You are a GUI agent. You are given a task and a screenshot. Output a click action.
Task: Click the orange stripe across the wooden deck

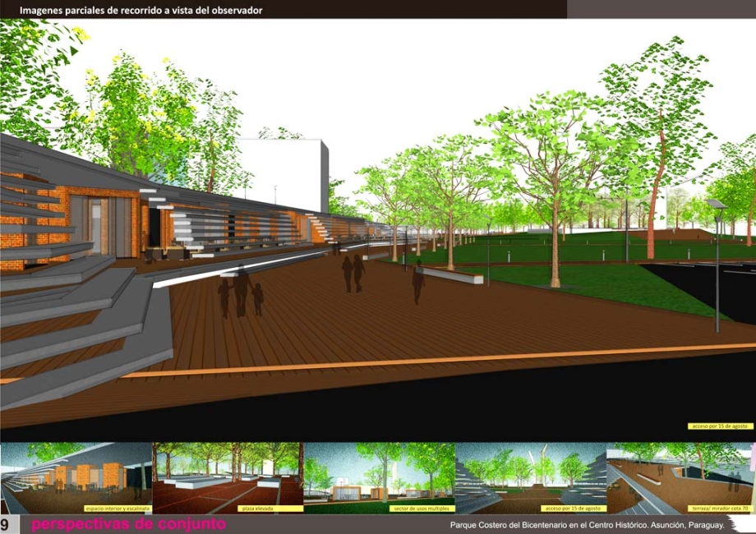[411, 362]
